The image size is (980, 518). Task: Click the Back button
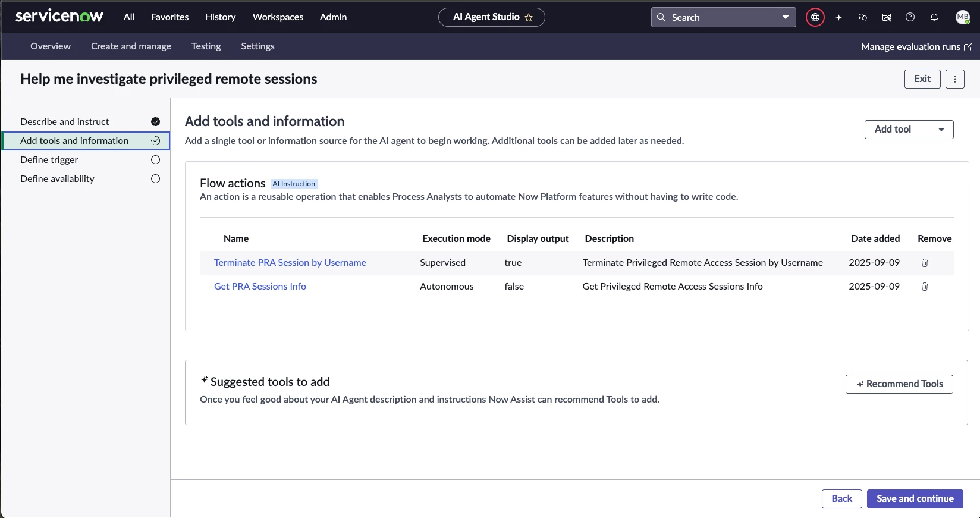point(841,499)
